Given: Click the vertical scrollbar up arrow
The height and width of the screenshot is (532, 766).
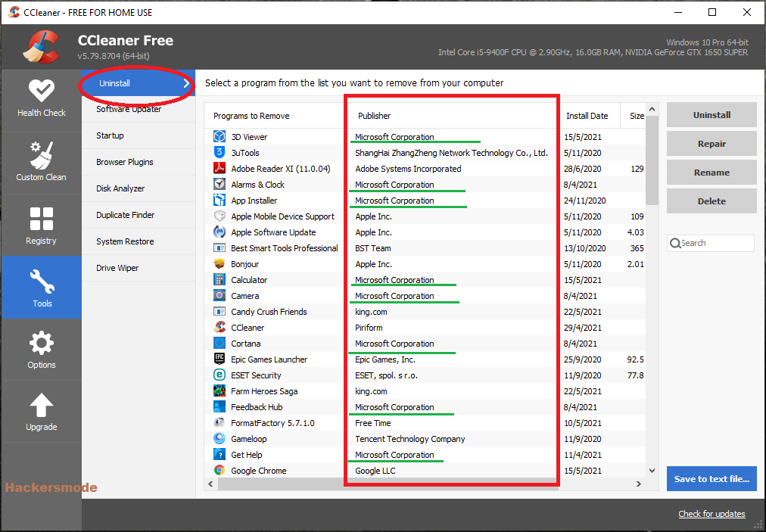Looking at the screenshot, I should point(652,108).
